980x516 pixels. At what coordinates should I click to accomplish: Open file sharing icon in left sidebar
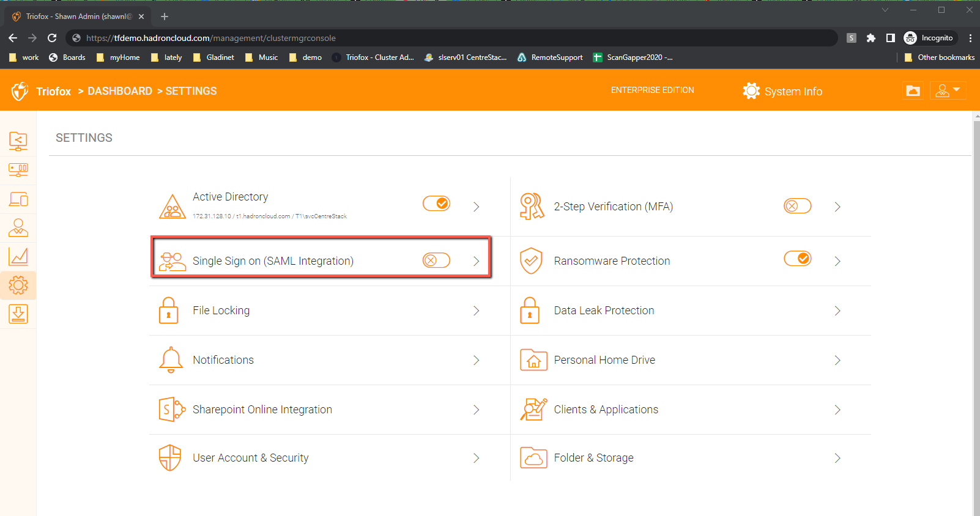click(x=18, y=141)
